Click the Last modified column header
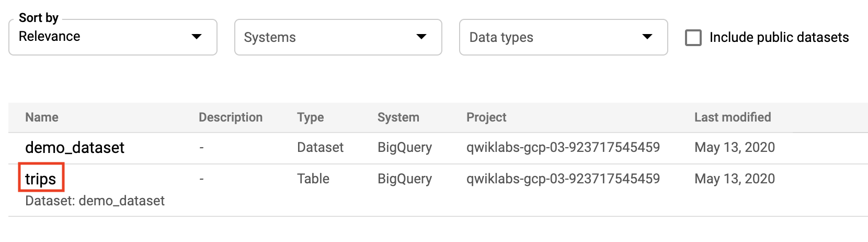The image size is (868, 242). point(733,117)
